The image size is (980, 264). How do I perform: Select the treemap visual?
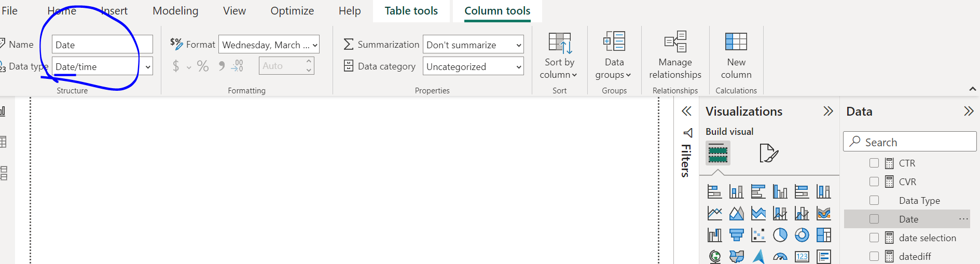pyautogui.click(x=823, y=235)
